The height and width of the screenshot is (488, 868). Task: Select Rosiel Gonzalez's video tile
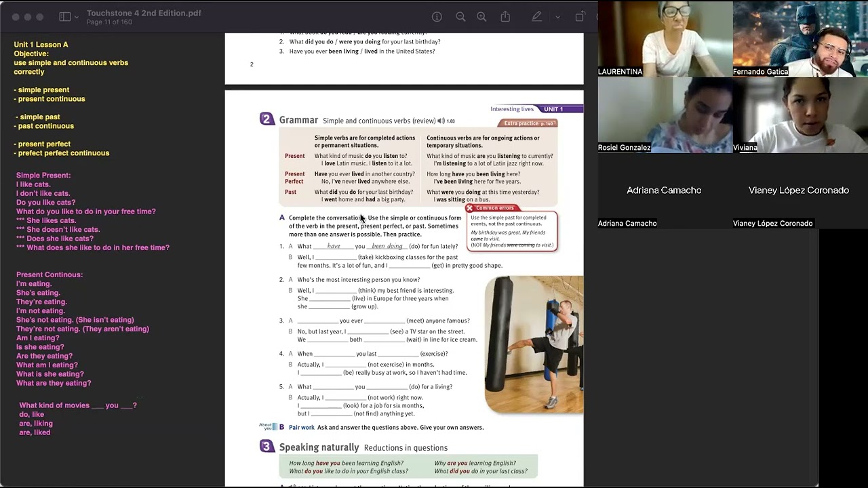[665, 115]
